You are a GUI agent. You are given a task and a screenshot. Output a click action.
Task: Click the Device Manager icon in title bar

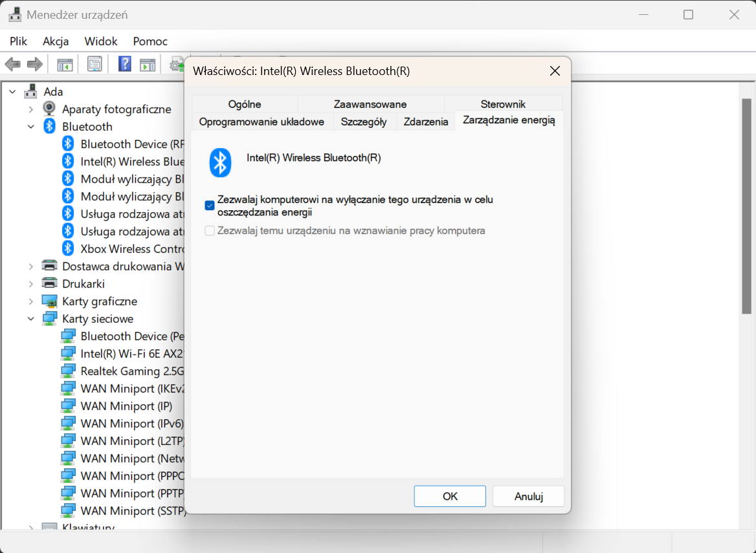[14, 14]
